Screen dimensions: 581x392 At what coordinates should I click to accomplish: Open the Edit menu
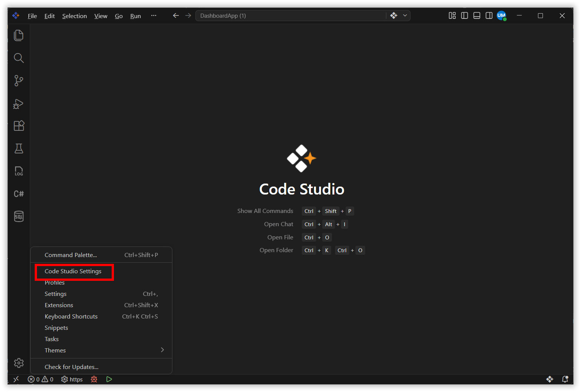(x=49, y=16)
